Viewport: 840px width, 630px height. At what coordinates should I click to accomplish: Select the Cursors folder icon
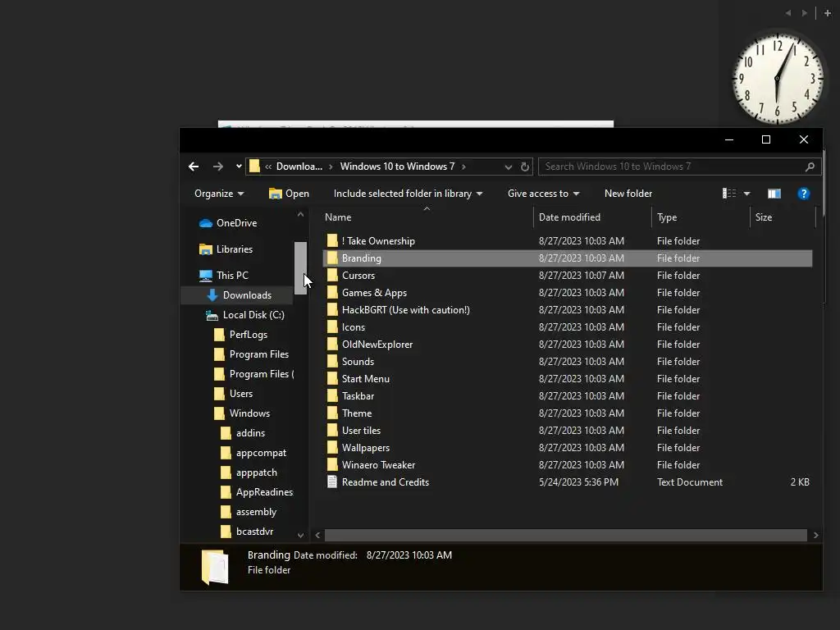click(333, 275)
